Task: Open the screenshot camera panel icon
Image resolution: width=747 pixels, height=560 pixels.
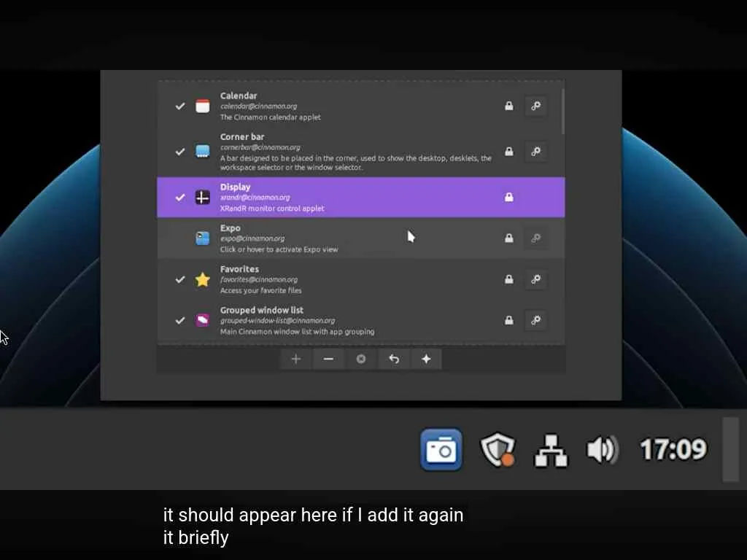Action: 441,449
